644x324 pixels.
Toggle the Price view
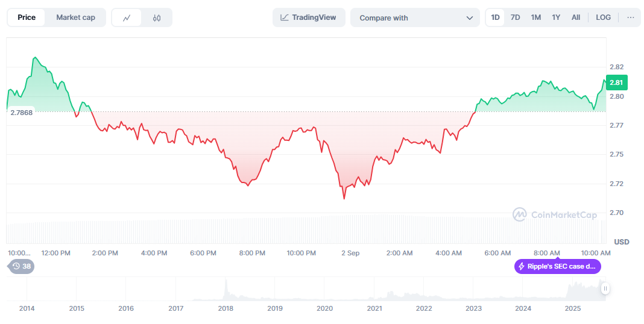click(x=27, y=17)
